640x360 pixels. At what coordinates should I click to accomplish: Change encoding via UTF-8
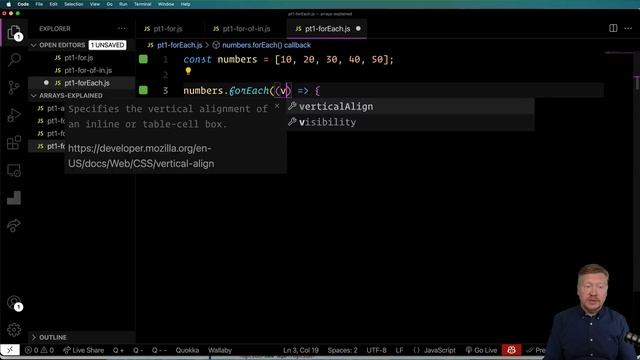pyautogui.click(x=376, y=350)
